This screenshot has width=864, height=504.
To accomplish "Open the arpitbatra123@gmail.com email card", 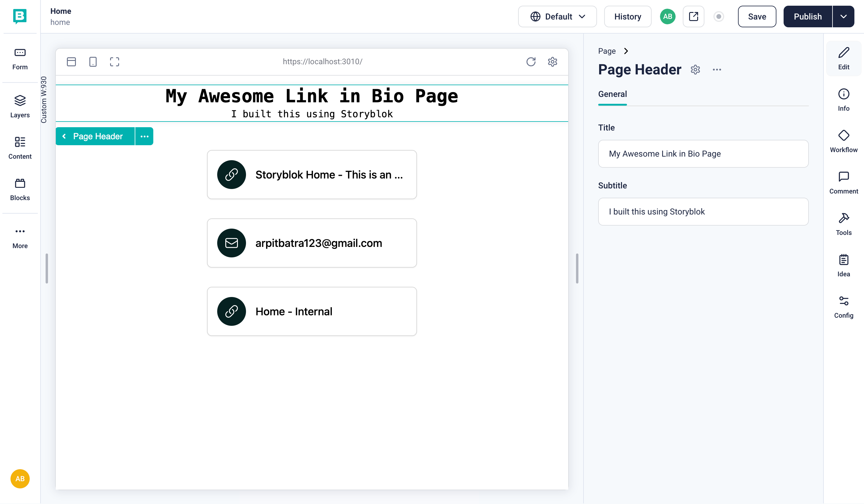I will [x=312, y=243].
